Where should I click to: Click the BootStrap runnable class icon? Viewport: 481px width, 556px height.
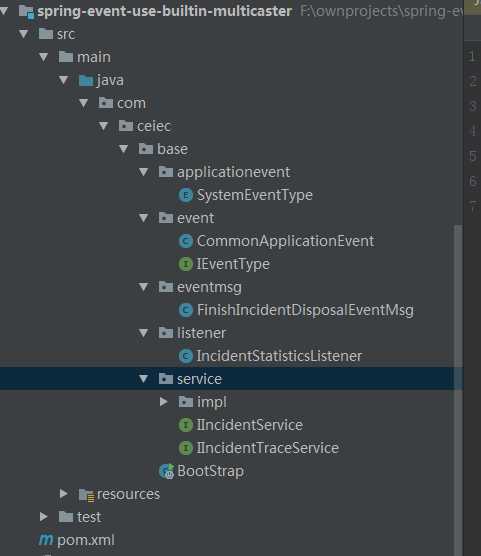[x=166, y=471]
